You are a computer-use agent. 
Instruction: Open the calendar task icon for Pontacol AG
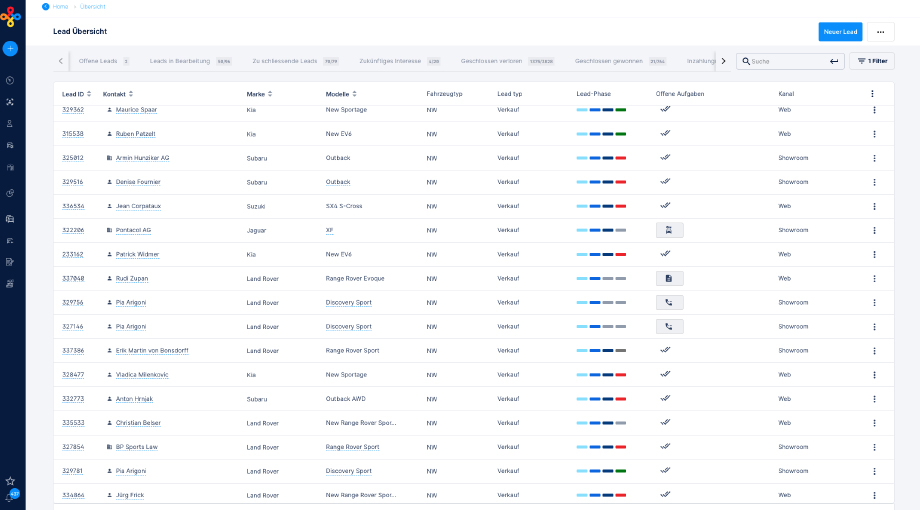[669, 230]
